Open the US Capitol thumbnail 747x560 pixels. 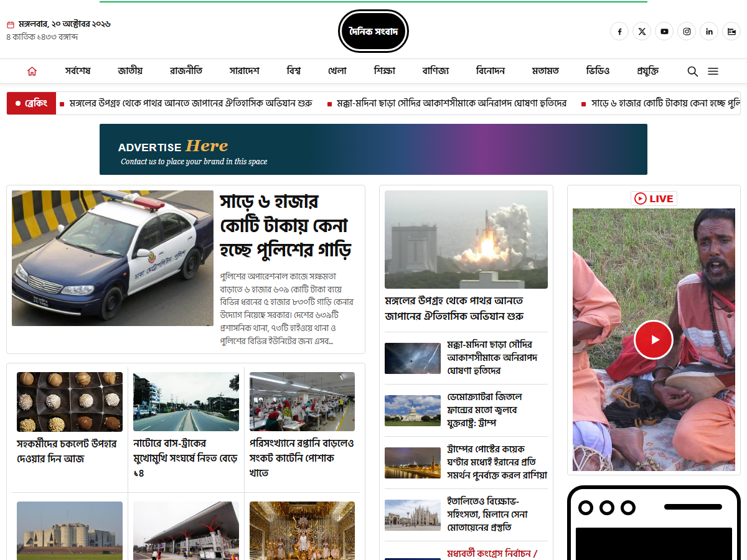click(414, 411)
